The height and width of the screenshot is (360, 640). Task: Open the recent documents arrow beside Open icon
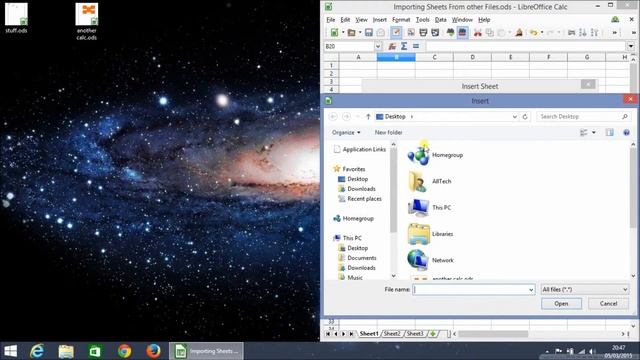tap(360, 33)
